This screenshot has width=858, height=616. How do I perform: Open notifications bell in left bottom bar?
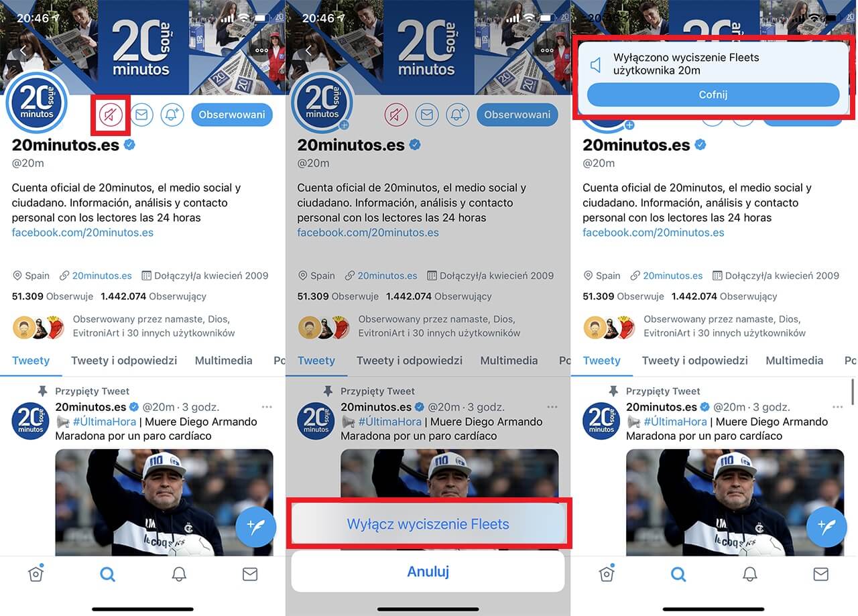179,574
